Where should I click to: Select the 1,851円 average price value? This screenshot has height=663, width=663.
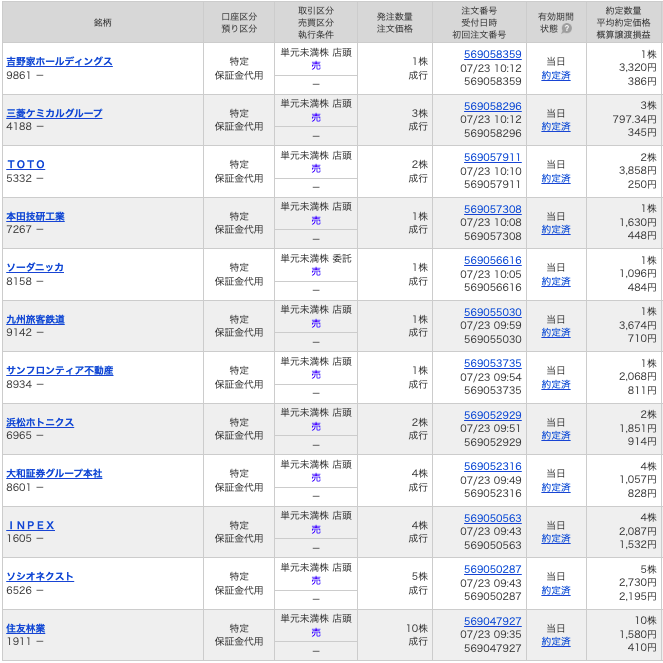pos(638,428)
